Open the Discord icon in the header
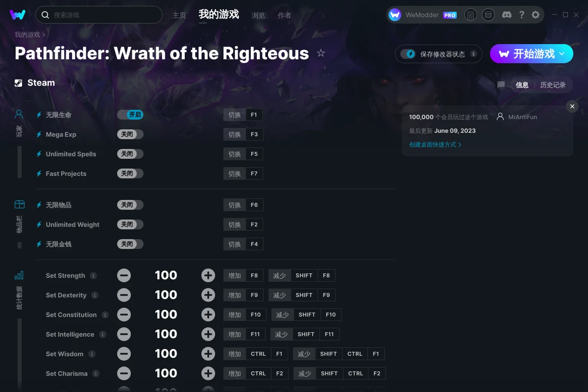Image resolution: width=588 pixels, height=392 pixels. pyautogui.click(x=507, y=15)
